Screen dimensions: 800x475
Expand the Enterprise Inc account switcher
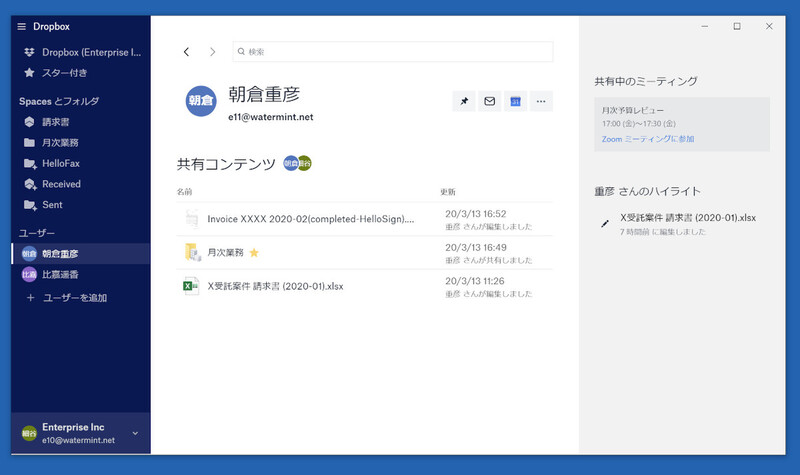pos(135,433)
